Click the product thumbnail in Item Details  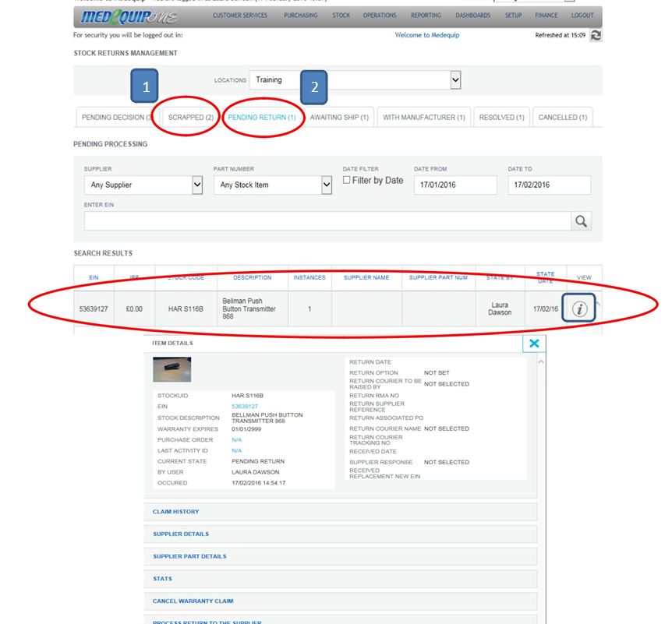point(172,369)
